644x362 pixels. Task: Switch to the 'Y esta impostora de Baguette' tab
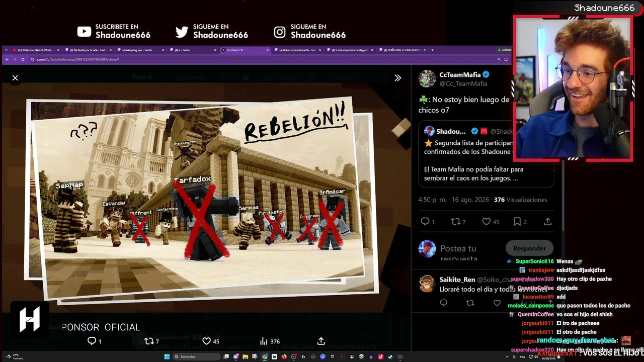351,50
